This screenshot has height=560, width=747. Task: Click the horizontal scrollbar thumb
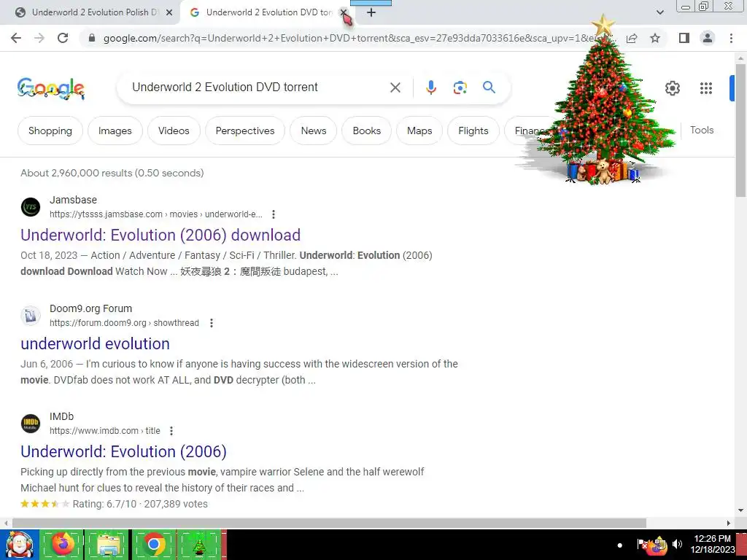pos(329,524)
